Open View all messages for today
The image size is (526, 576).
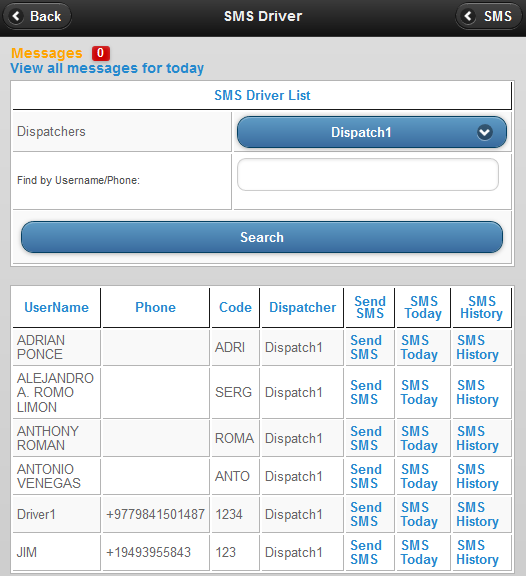click(x=107, y=68)
